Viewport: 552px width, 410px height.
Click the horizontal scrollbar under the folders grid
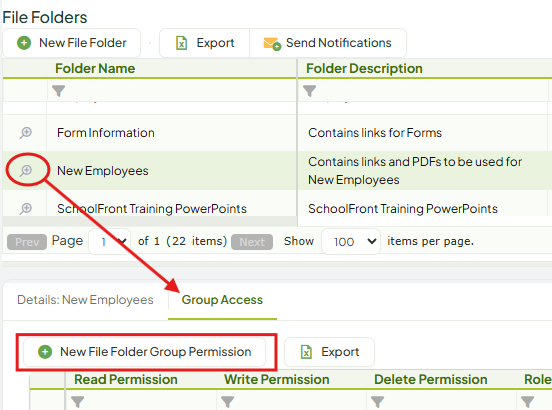pyautogui.click(x=150, y=221)
